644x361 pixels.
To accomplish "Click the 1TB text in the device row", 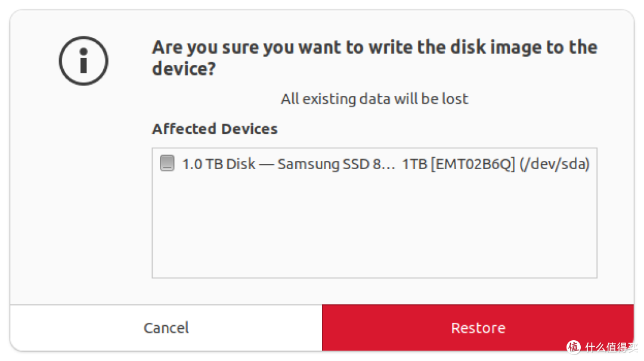I will click(414, 164).
